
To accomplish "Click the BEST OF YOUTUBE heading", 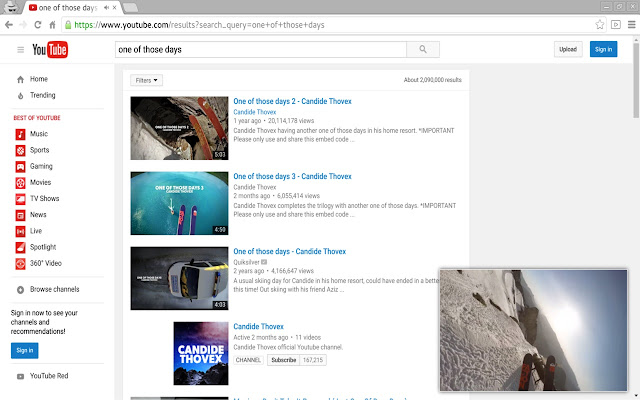I will coord(37,118).
